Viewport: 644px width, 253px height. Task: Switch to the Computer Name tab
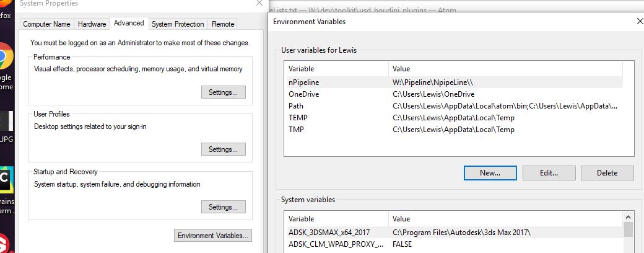point(46,24)
